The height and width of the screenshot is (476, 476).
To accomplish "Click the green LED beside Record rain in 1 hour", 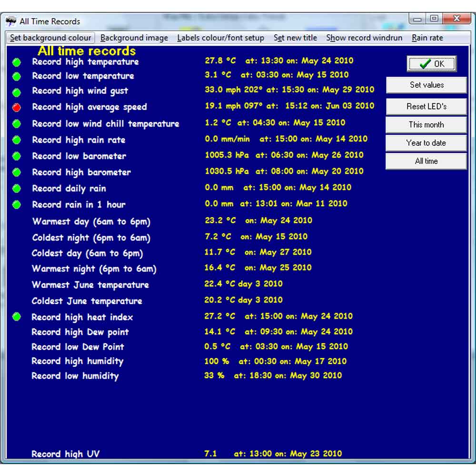I will 17,205.
